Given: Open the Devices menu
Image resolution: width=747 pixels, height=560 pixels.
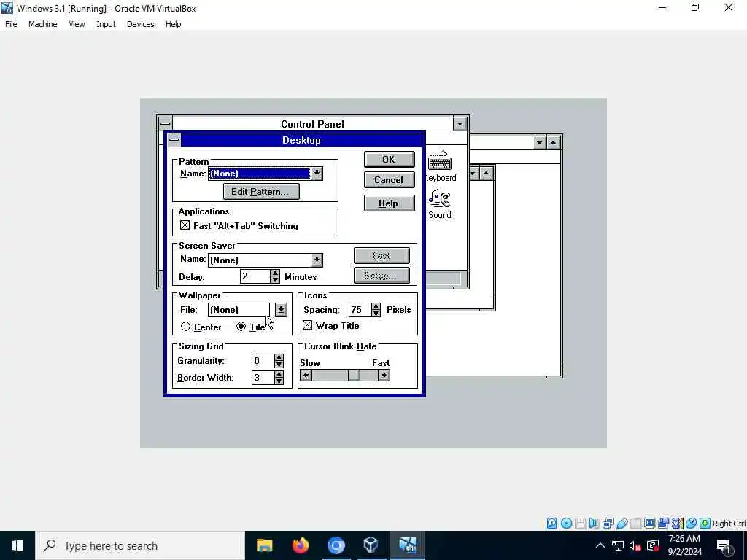Looking at the screenshot, I should point(141,24).
